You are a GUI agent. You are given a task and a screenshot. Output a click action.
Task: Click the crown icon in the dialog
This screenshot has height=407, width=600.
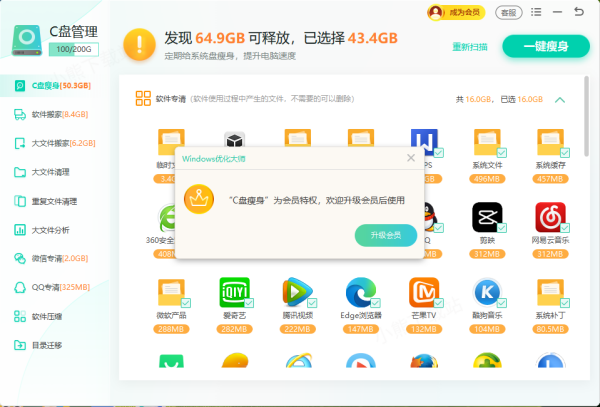click(199, 199)
